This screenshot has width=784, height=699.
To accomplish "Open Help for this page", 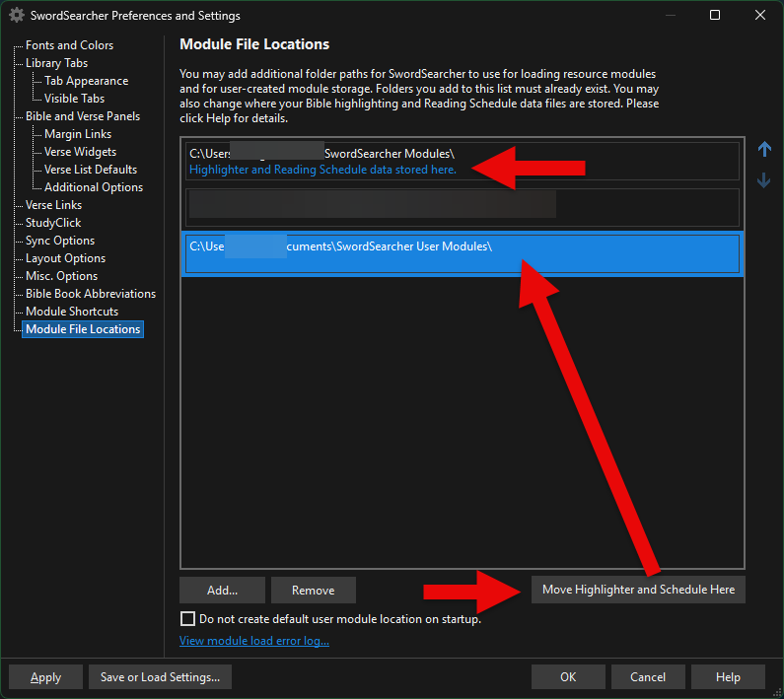I will click(728, 677).
